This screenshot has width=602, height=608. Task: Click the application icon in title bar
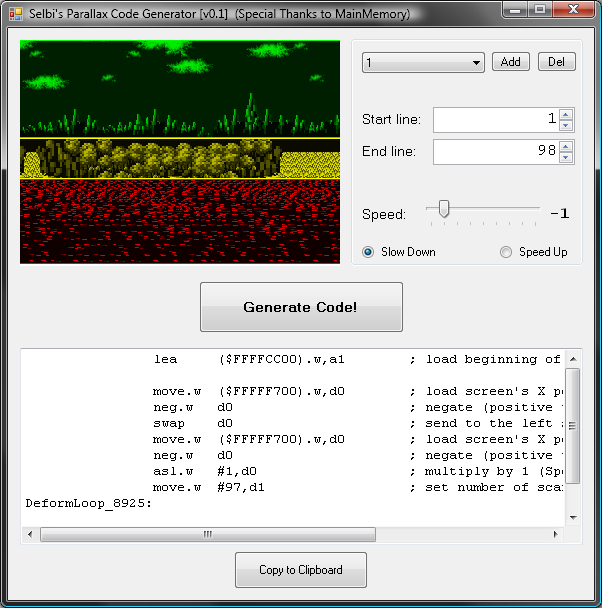[16, 14]
